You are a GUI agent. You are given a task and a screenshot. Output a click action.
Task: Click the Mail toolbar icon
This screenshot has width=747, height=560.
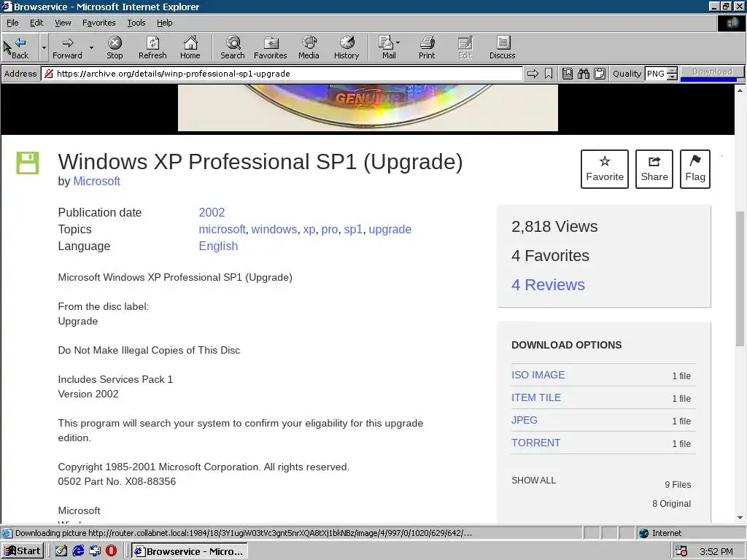click(387, 47)
